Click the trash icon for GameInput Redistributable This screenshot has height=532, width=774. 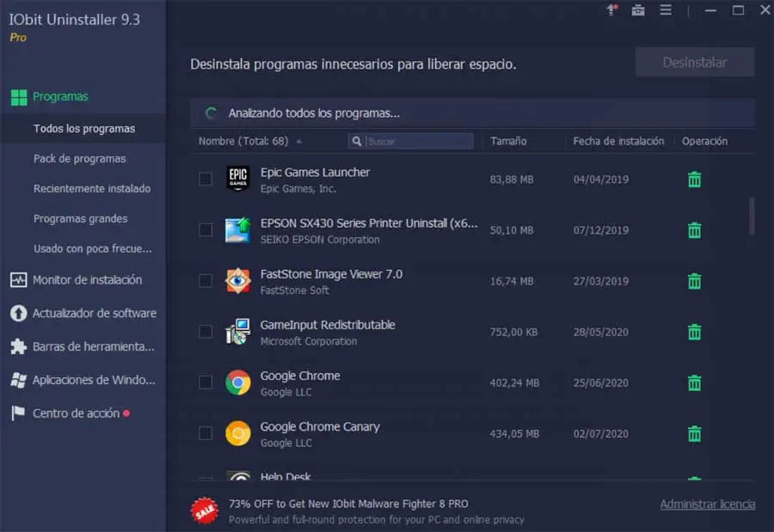point(695,332)
